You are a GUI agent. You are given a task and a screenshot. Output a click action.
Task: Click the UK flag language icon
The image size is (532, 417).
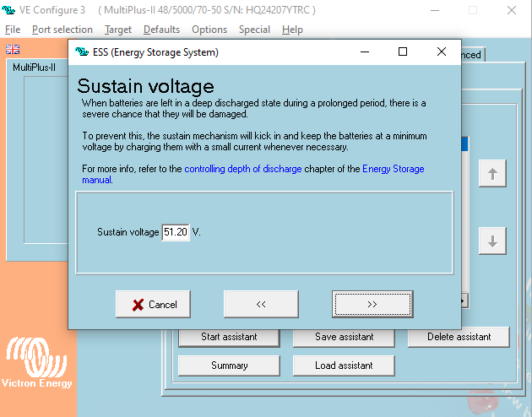pyautogui.click(x=13, y=49)
